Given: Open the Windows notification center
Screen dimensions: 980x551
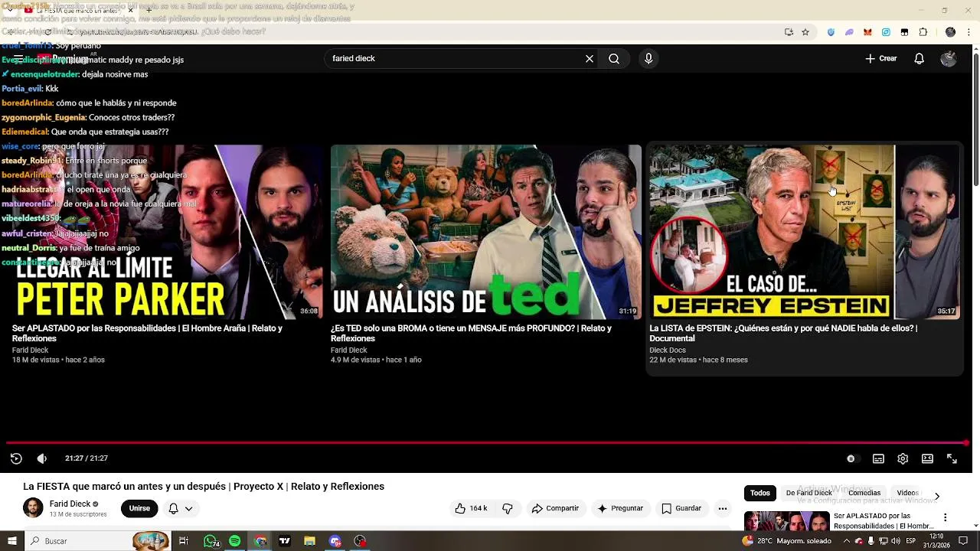Looking at the screenshot, I should [x=964, y=541].
